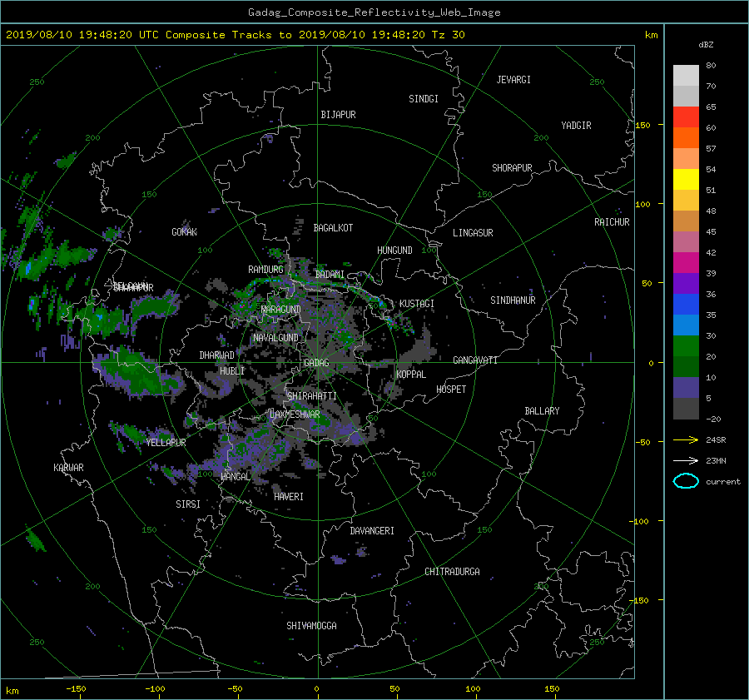Screen dimensions: 749x700
Task: Click the GOKAK city label
Action: tap(185, 231)
